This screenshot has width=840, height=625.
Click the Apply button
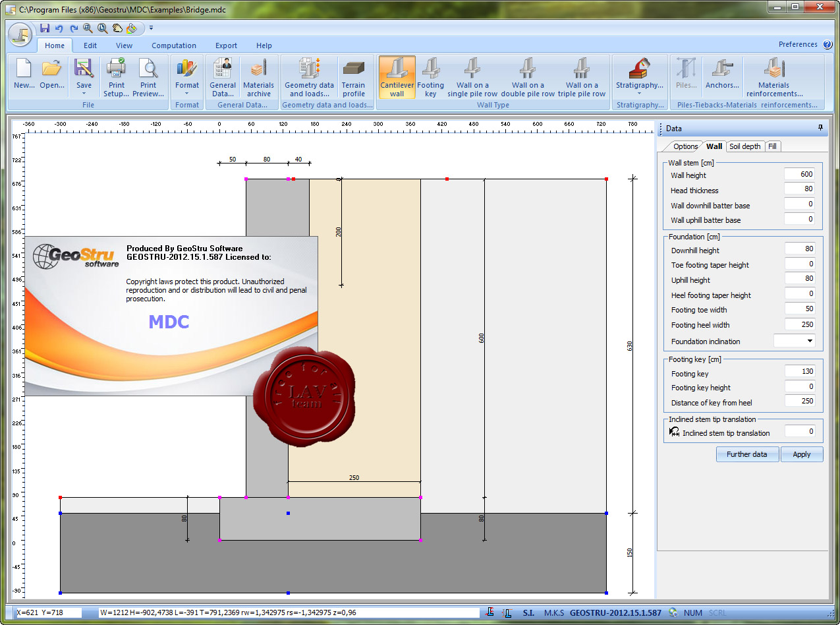(x=802, y=454)
